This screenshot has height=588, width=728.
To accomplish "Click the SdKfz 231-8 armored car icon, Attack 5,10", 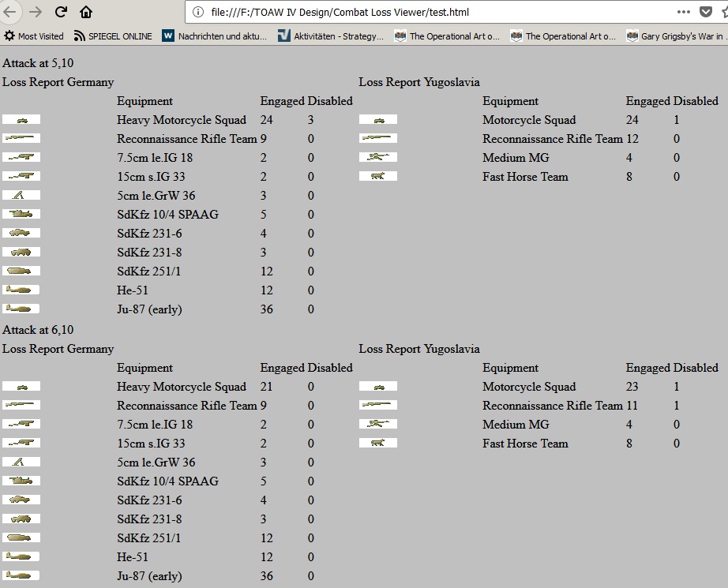I will (x=21, y=252).
